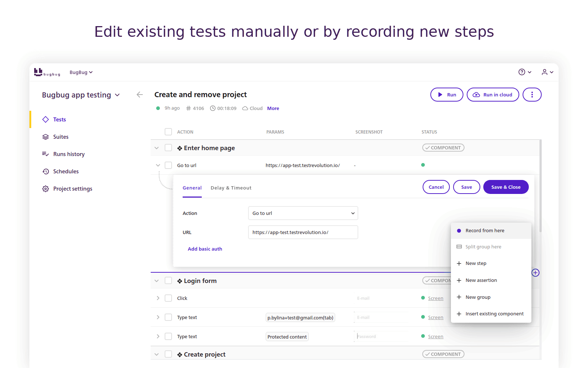Click the purple plus circle on the right edge
The height and width of the screenshot is (368, 588).
click(535, 273)
